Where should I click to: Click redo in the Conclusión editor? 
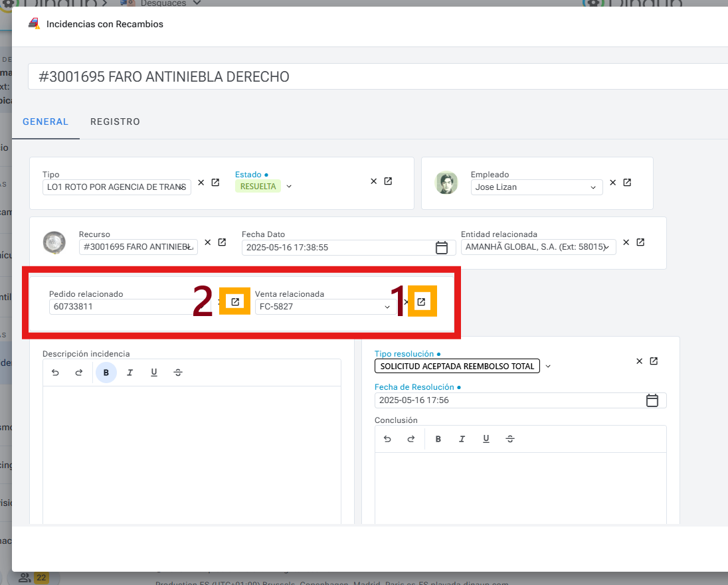411,439
